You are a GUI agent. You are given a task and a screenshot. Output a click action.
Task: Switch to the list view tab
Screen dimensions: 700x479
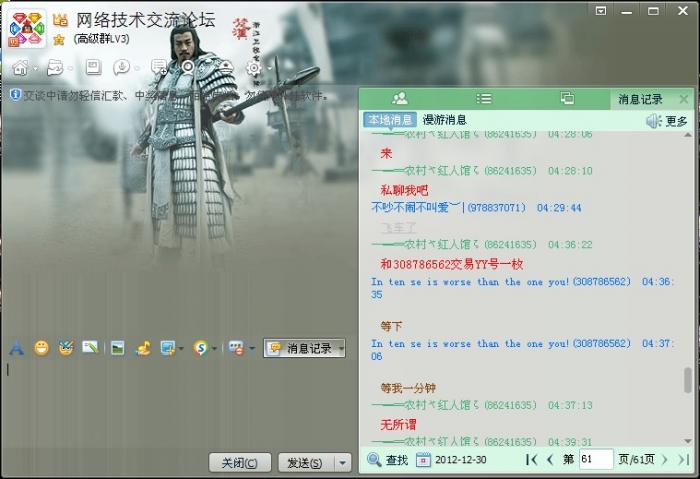pyautogui.click(x=483, y=98)
